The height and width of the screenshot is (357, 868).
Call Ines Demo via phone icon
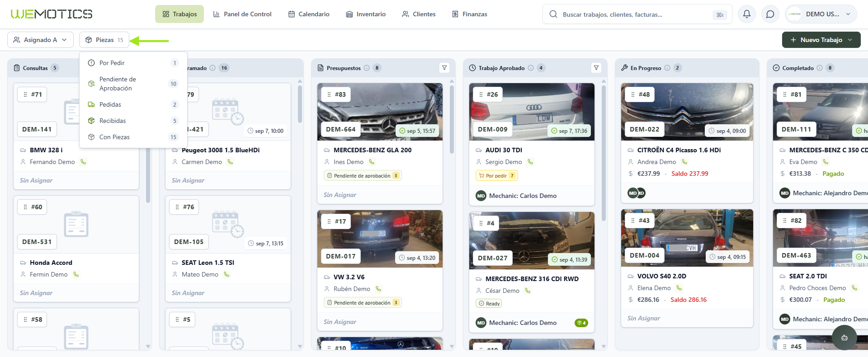pyautogui.click(x=372, y=162)
